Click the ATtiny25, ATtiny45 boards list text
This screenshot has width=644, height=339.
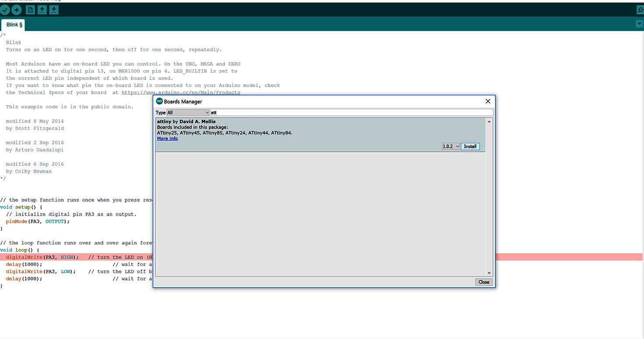[225, 133]
